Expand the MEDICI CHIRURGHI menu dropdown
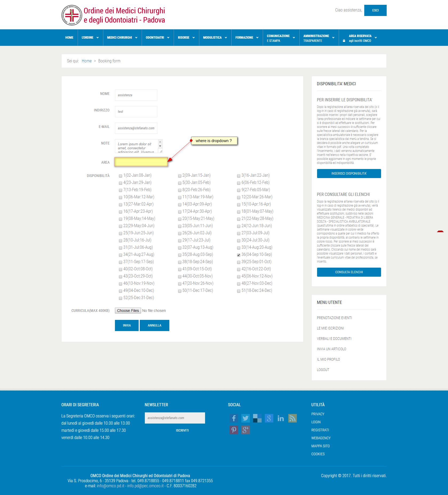The height and width of the screenshot is (495, 448). tap(122, 38)
